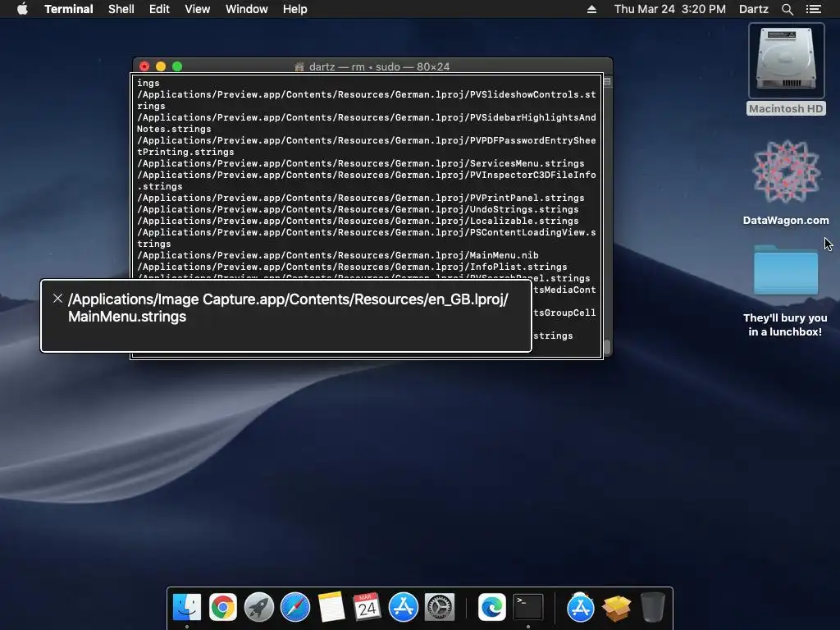Dismiss the hover text overlay with X
The height and width of the screenshot is (630, 840).
58,299
